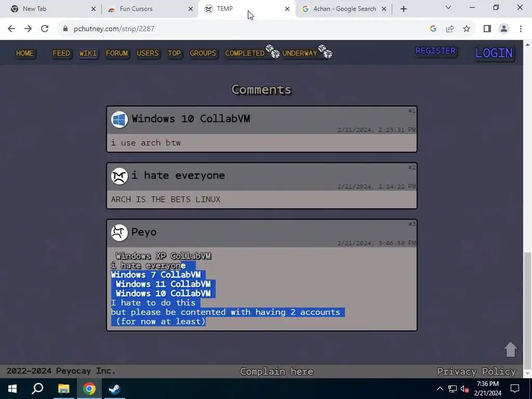Click address bar URL pchutney.com/strip/2287
Viewport: 532px width, 399px height.
114,29
